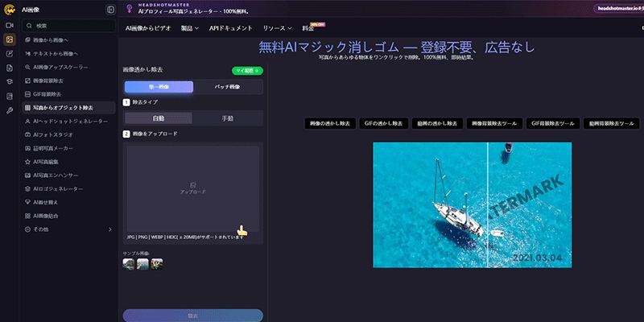Open AIヘッドショットジェネレーター in sidebar
This screenshot has height=322, width=644.
[x=68, y=122]
